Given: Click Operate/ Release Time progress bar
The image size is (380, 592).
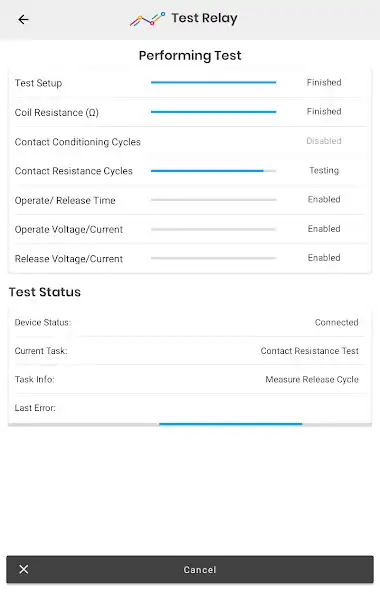Looking at the screenshot, I should tap(213, 200).
